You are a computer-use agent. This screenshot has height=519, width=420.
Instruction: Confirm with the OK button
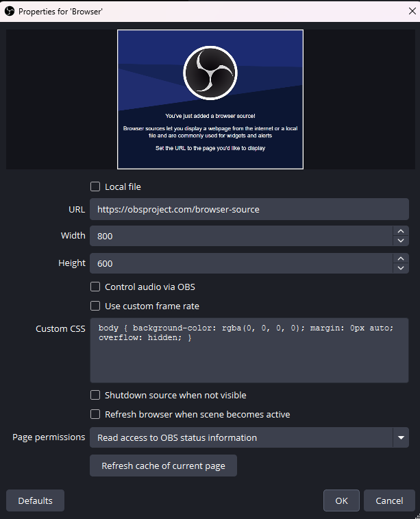click(341, 500)
